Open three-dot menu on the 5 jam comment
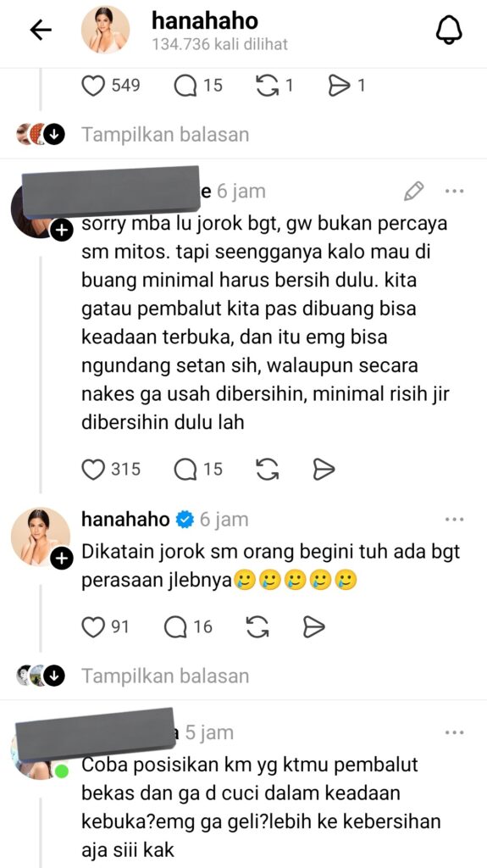Viewport: 487px width, 868px height. tap(454, 733)
